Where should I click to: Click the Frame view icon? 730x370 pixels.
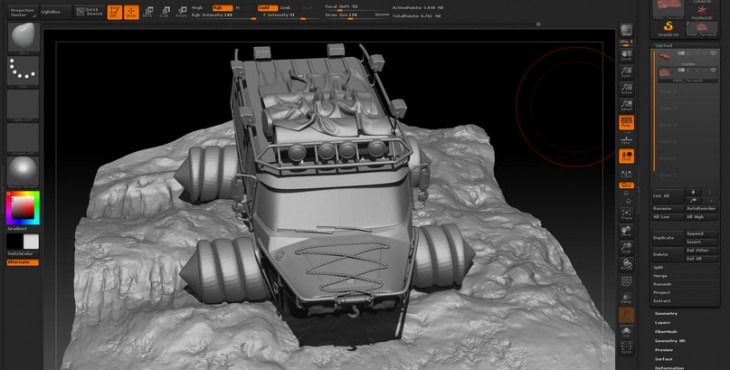[626, 215]
